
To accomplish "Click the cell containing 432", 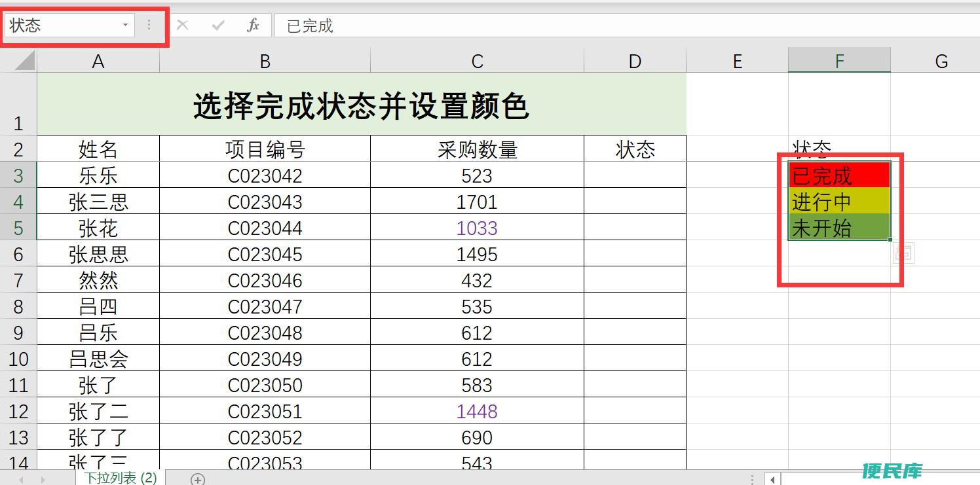I will [x=477, y=279].
